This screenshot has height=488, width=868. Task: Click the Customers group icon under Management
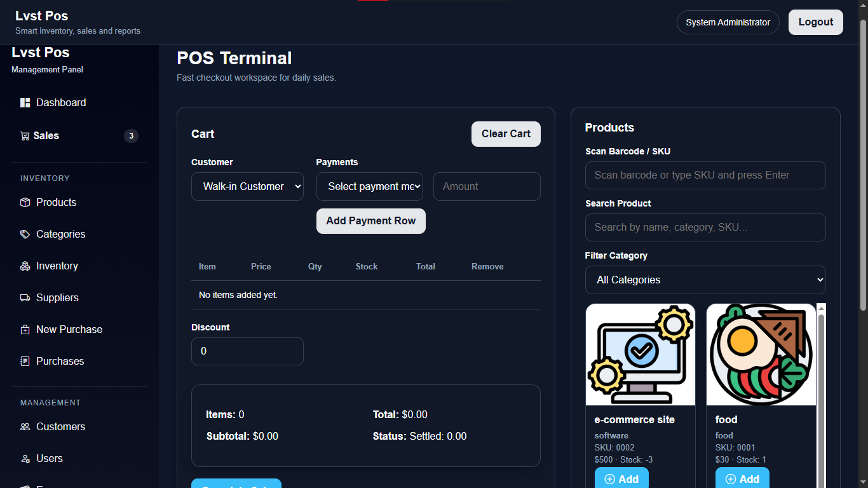25,426
